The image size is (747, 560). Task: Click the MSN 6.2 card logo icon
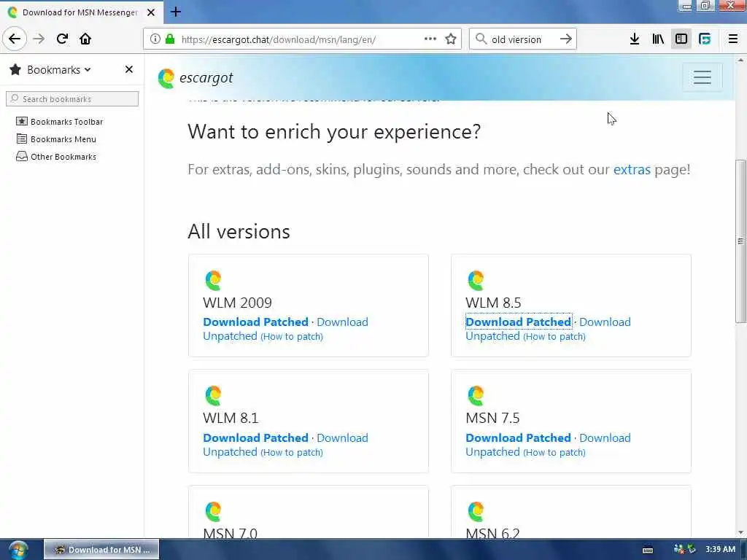click(x=476, y=511)
